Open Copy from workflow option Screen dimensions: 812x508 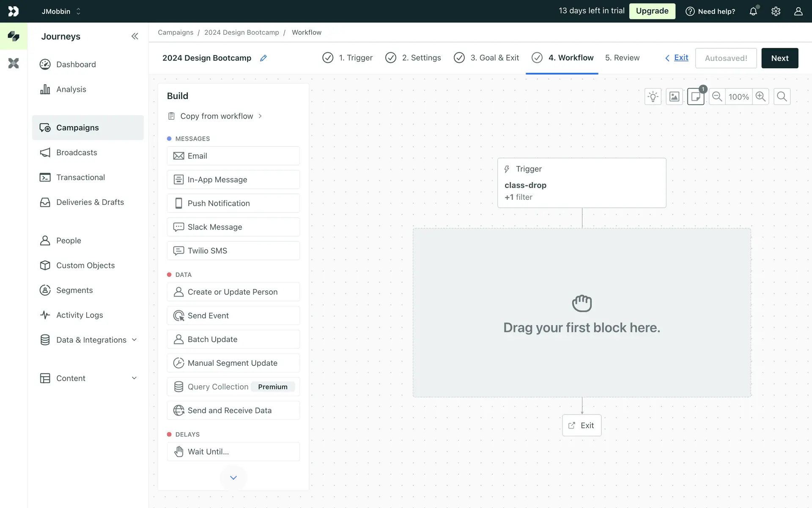pyautogui.click(x=216, y=116)
